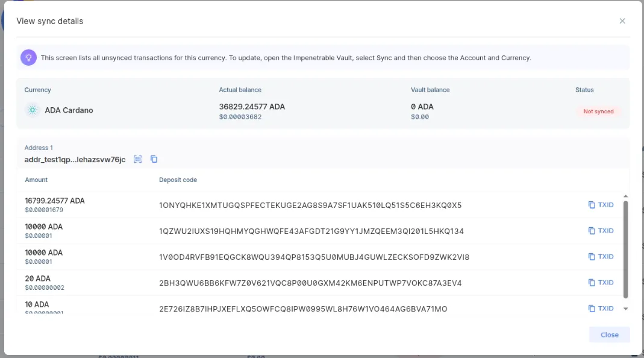
Task: Click deposit code starting with 1QZWU2IUXS
Action: 311,231
